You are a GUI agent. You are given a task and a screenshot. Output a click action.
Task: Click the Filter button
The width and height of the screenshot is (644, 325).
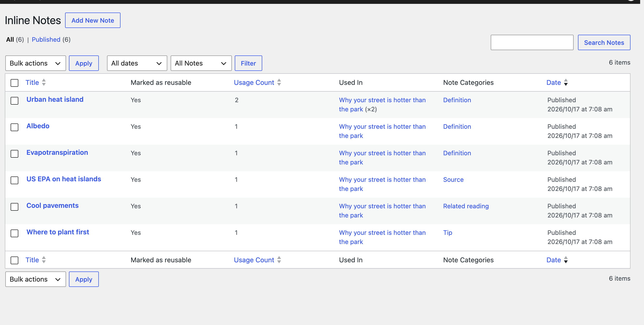tap(248, 63)
